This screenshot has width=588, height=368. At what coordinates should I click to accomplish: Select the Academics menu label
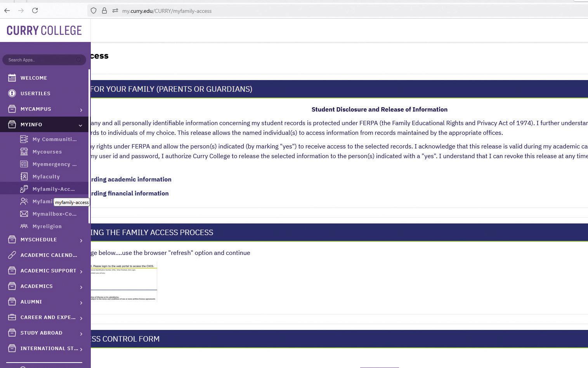coord(36,286)
